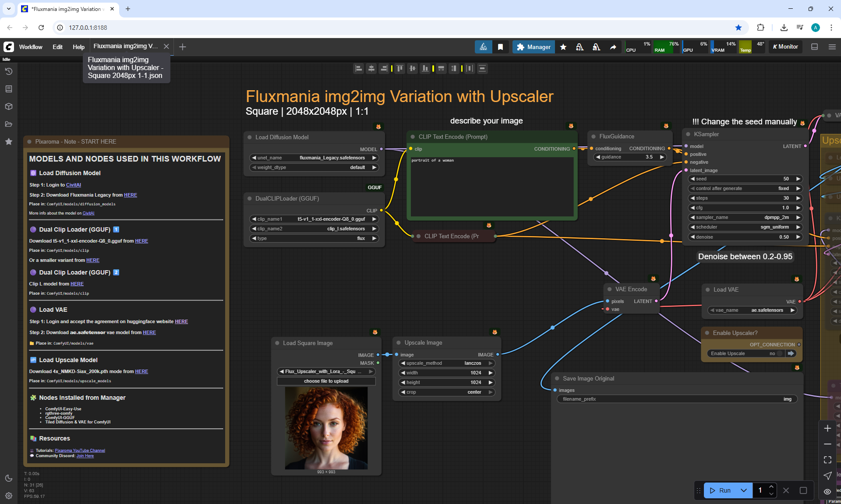Image resolution: width=841 pixels, height=504 pixels.
Task: Increase the batch count stepper
Action: [x=771, y=486]
